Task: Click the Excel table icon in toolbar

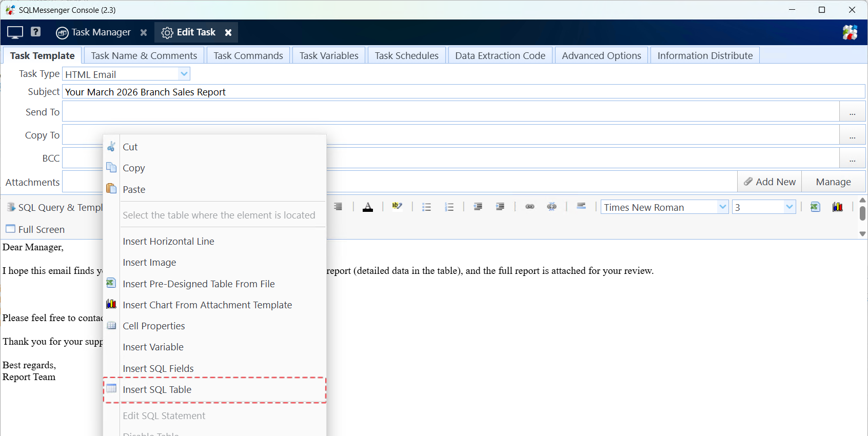Action: click(815, 207)
